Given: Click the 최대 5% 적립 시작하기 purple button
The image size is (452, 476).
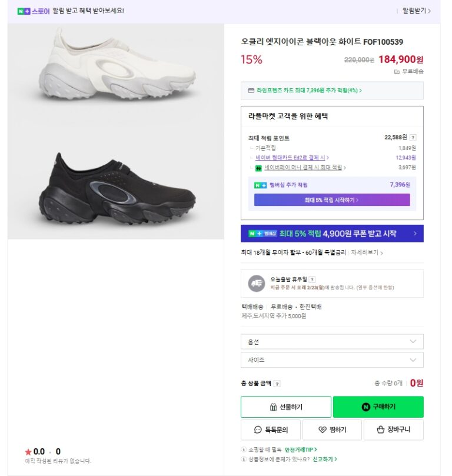Looking at the screenshot, I should (332, 200).
